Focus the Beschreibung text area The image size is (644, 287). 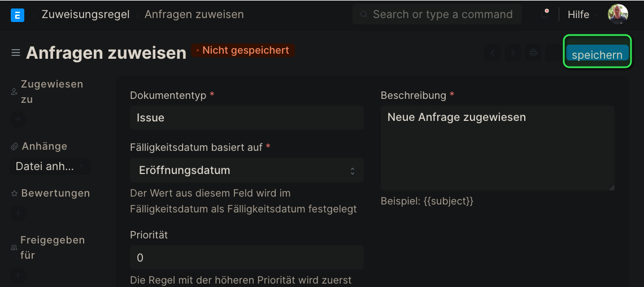497,148
